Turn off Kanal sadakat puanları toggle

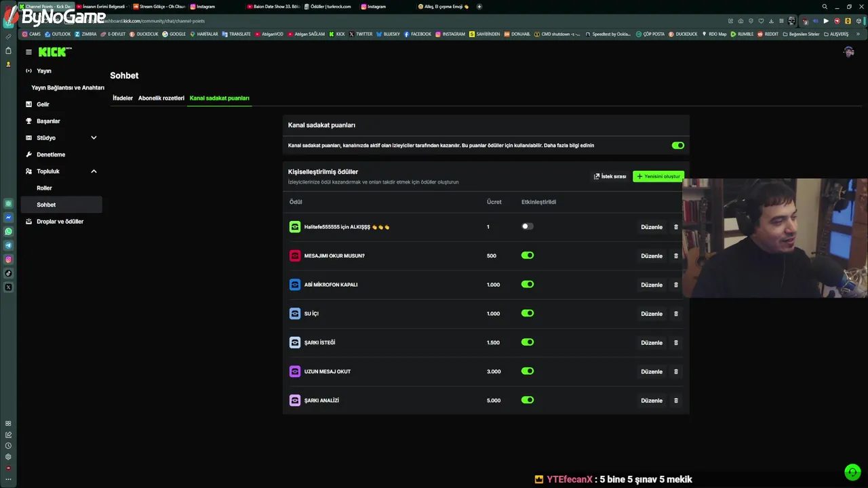coord(677,145)
